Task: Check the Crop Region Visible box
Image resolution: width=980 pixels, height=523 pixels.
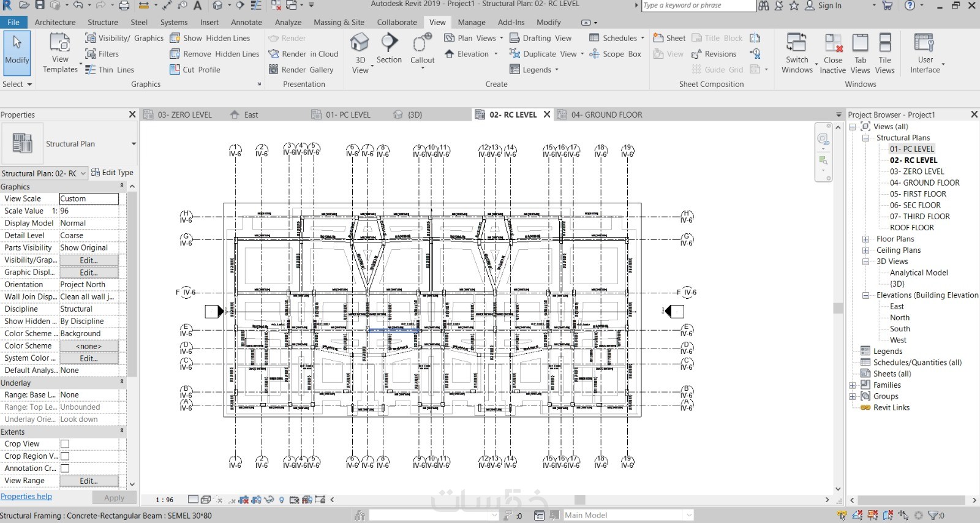Action: pos(65,456)
